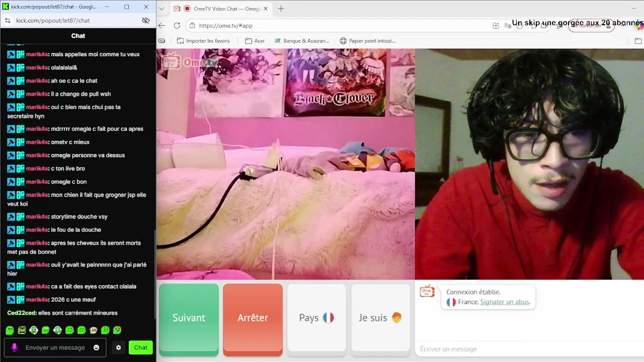Image resolution: width=644 pixels, height=362 pixels.
Task: Click marik4s username on 'ometv c mieux' message
Action: point(37,142)
